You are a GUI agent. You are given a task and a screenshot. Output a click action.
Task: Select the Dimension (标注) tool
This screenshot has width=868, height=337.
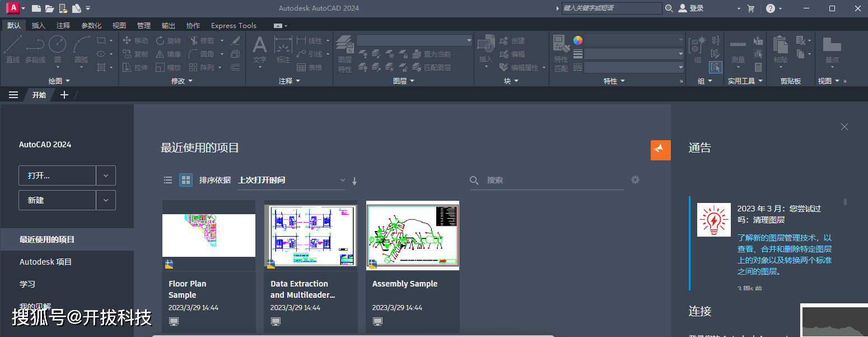[283, 49]
